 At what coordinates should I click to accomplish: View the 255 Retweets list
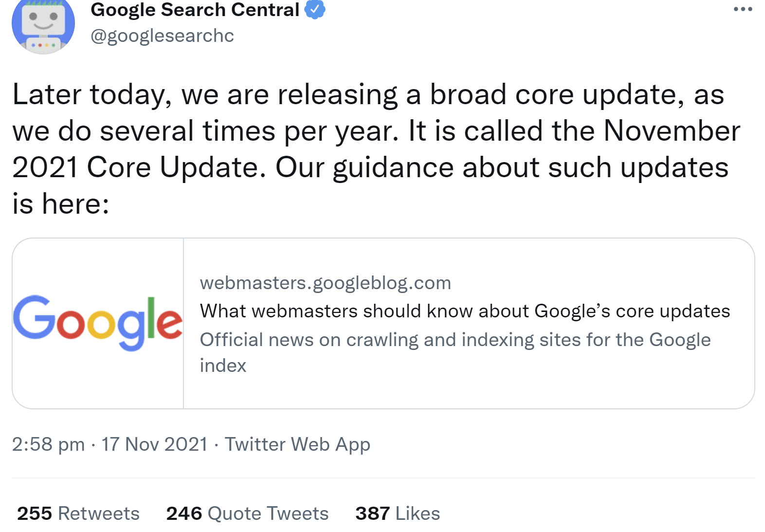point(78,513)
